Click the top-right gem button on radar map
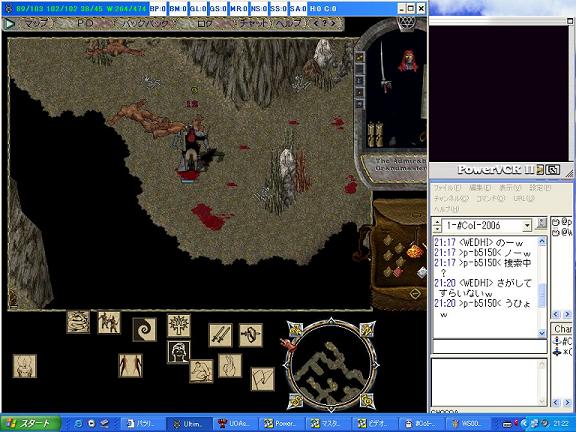 [x=367, y=329]
